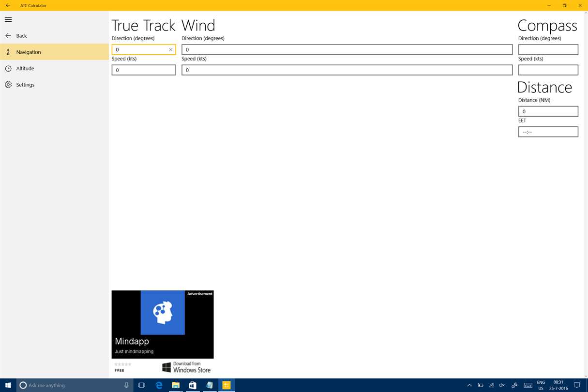Focus the True Track speed input
Screen dimensions: 588x392
[144, 70]
